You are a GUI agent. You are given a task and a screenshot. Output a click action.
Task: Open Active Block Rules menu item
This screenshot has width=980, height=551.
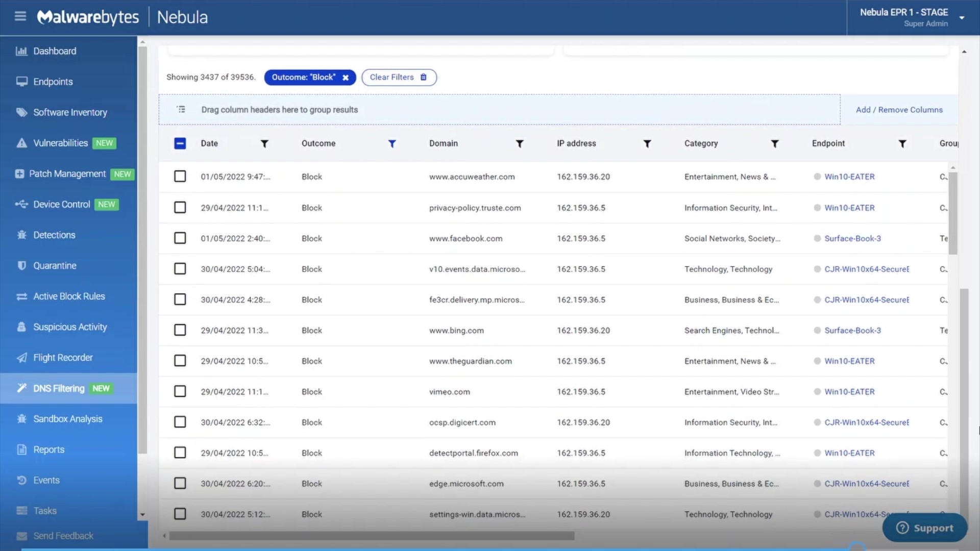point(69,296)
